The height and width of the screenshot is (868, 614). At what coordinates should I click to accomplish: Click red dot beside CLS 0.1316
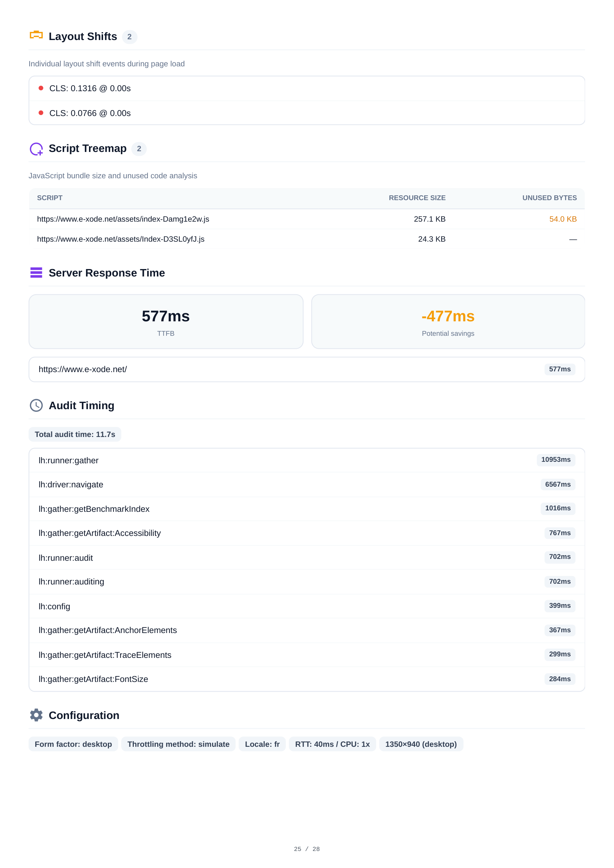pyautogui.click(x=41, y=88)
